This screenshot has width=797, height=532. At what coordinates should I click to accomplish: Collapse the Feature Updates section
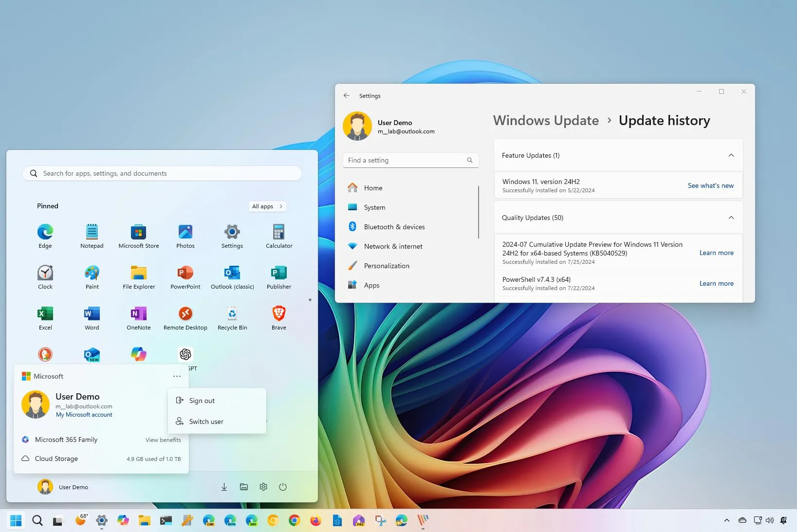point(731,155)
